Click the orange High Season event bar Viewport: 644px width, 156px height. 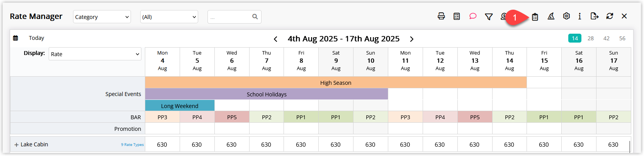[x=336, y=82]
